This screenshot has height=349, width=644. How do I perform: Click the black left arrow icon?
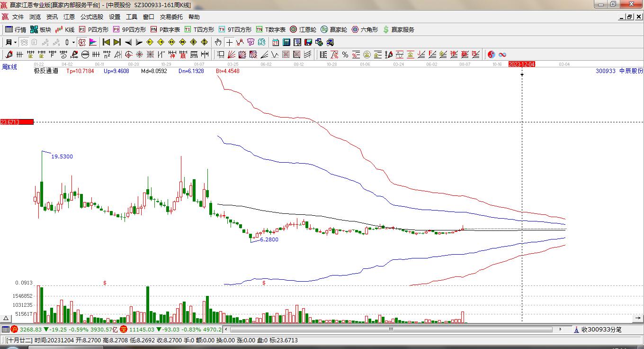128,42
